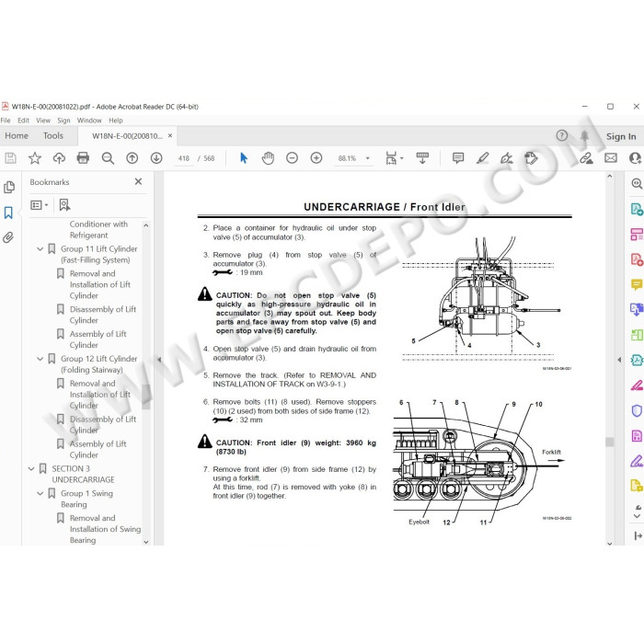Zoom out with minus button
This screenshot has width=644, height=644.
(x=292, y=158)
